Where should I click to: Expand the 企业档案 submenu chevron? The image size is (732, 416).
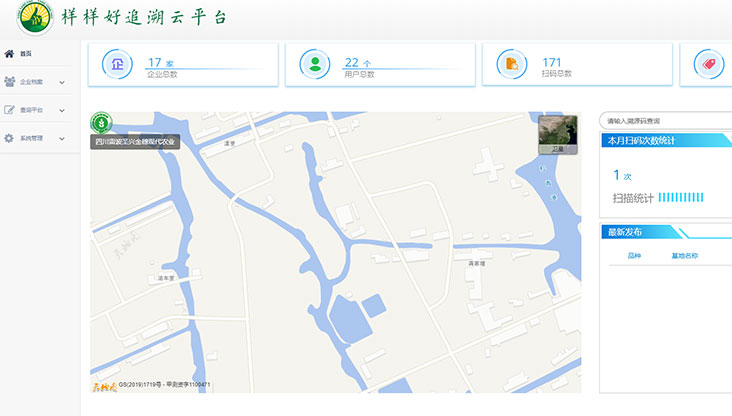click(x=62, y=82)
